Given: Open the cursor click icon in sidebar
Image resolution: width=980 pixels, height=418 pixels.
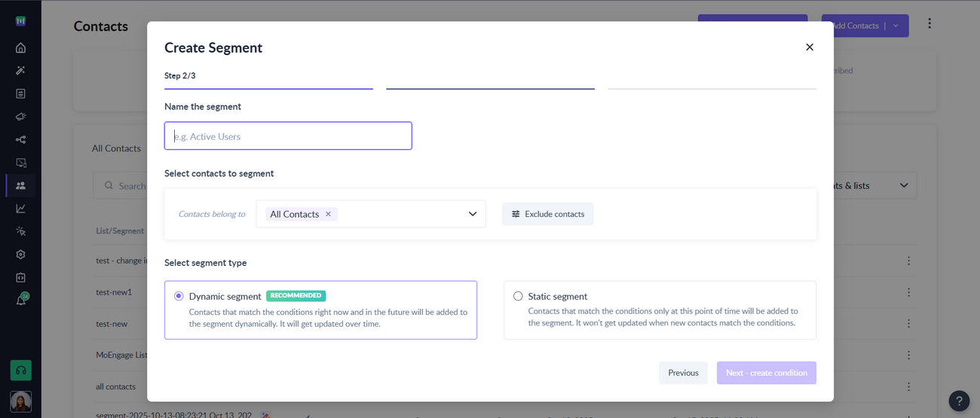Looking at the screenshot, I should [20, 231].
